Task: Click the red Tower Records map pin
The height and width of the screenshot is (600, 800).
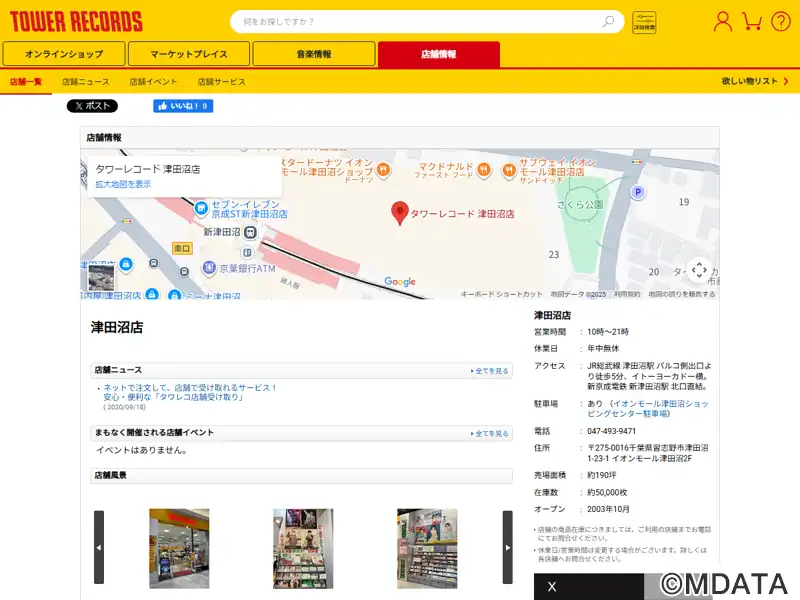Action: [x=399, y=213]
